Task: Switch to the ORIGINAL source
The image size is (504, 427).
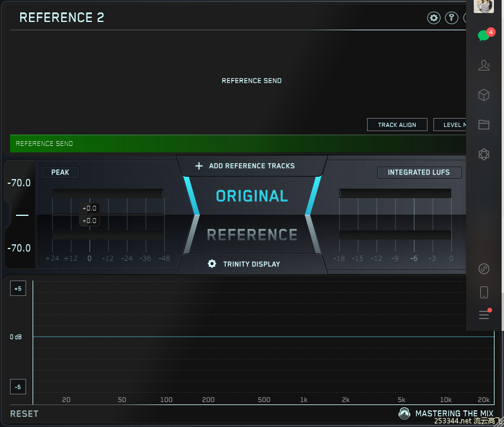Action: point(251,196)
